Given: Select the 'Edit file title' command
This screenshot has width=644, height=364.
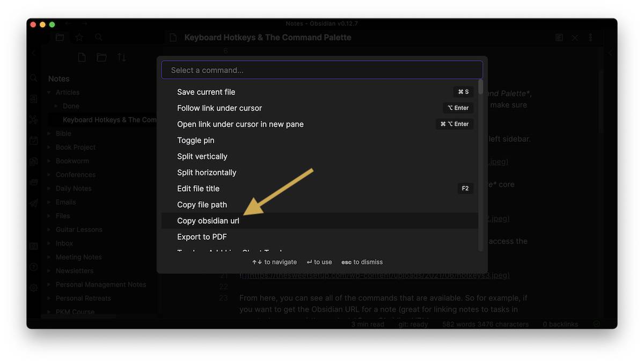Looking at the screenshot, I should pyautogui.click(x=320, y=188).
